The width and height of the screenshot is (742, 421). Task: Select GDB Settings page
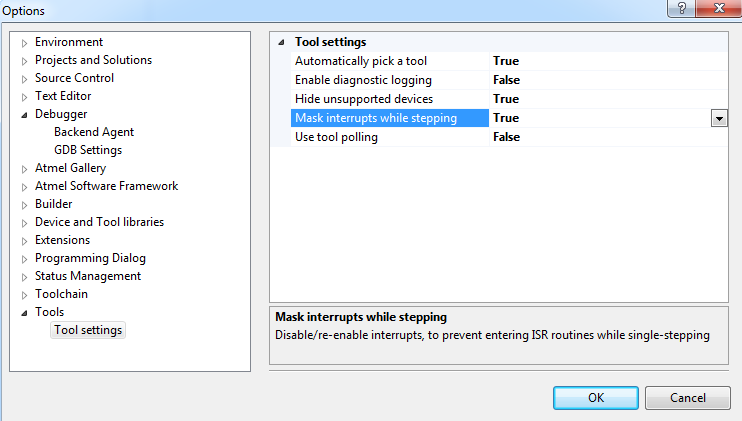(88, 150)
